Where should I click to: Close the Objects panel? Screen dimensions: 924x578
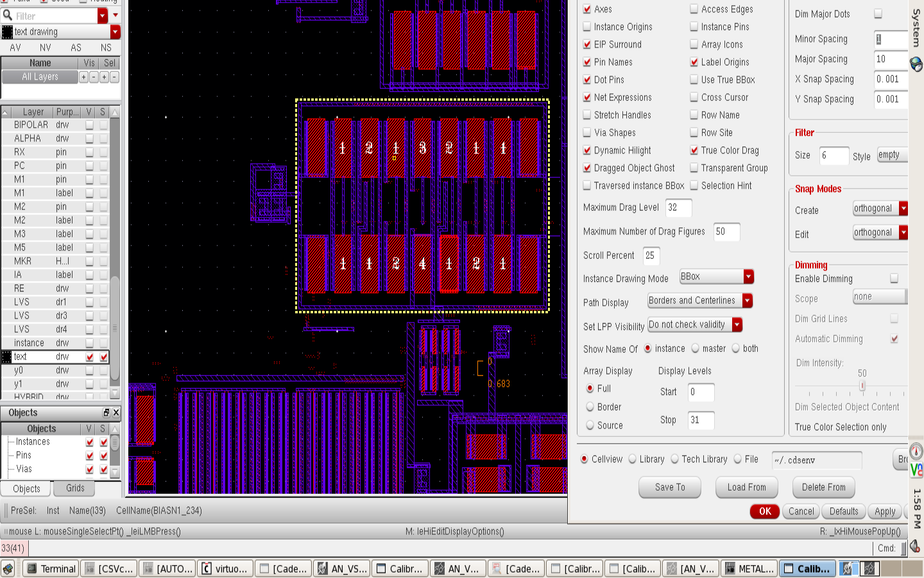tap(116, 412)
